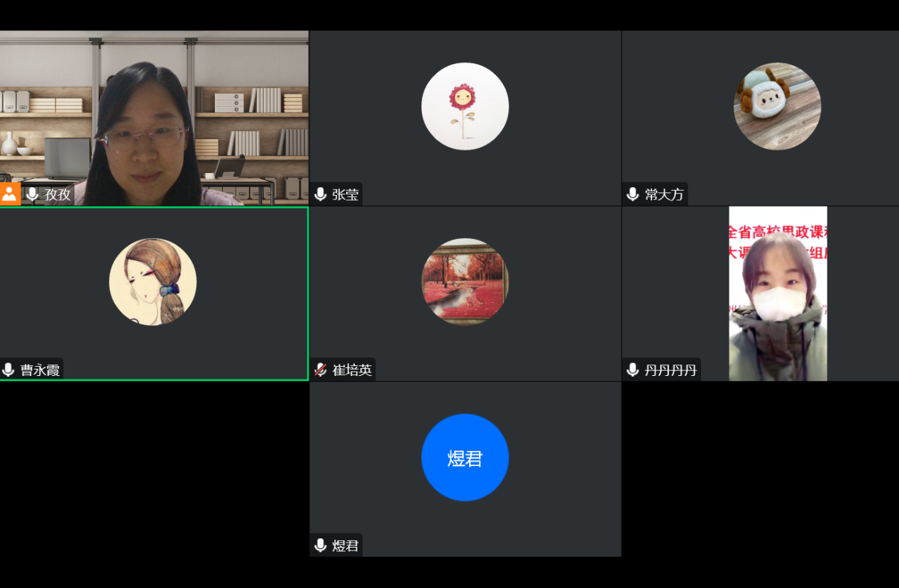Click the microphone icon for 常大方
The height and width of the screenshot is (588, 899).
[x=633, y=194]
